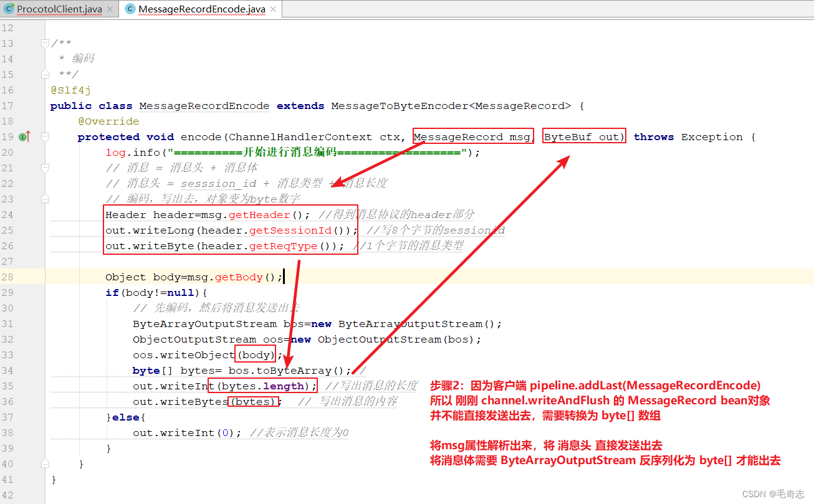Click the ProcotolClient.java class file icon
This screenshot has height=504, width=814.
[x=9, y=9]
